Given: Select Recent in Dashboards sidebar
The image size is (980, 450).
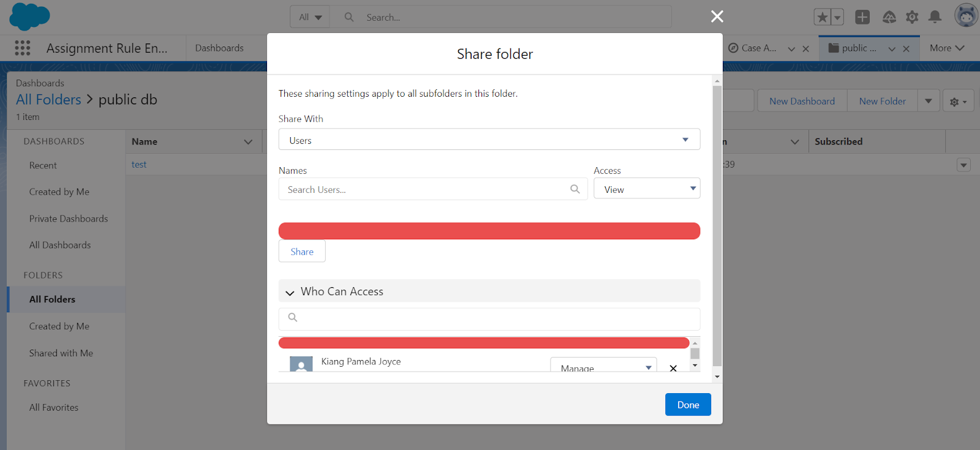Looking at the screenshot, I should click(x=43, y=165).
